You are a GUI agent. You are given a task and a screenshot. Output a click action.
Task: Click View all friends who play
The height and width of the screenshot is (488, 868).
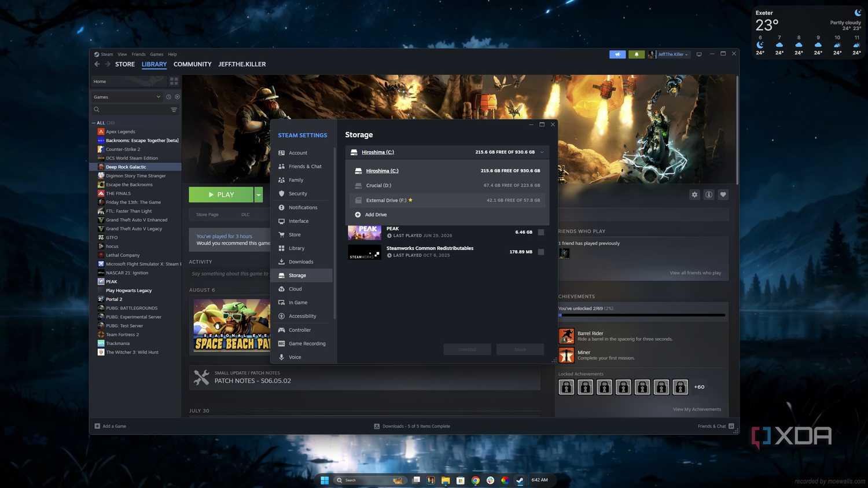[x=696, y=273]
